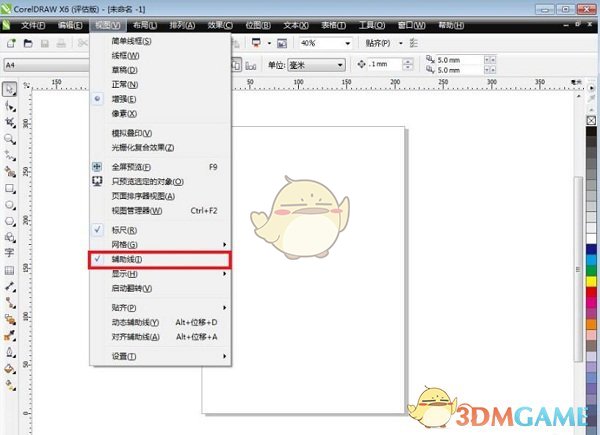Click 模拟叠印(V) entry
Image resolution: width=600 pixels, height=435 pixels.
(160, 133)
